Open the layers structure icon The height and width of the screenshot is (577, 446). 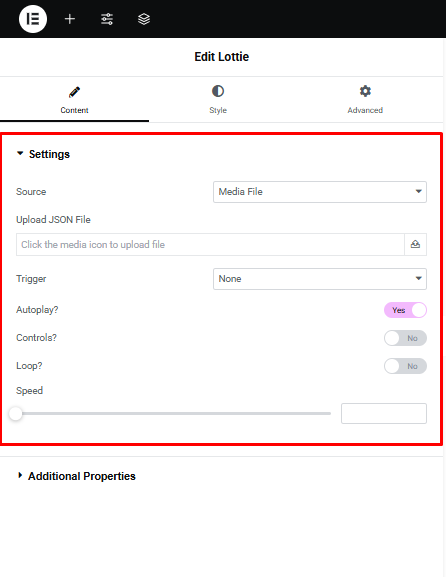144,19
